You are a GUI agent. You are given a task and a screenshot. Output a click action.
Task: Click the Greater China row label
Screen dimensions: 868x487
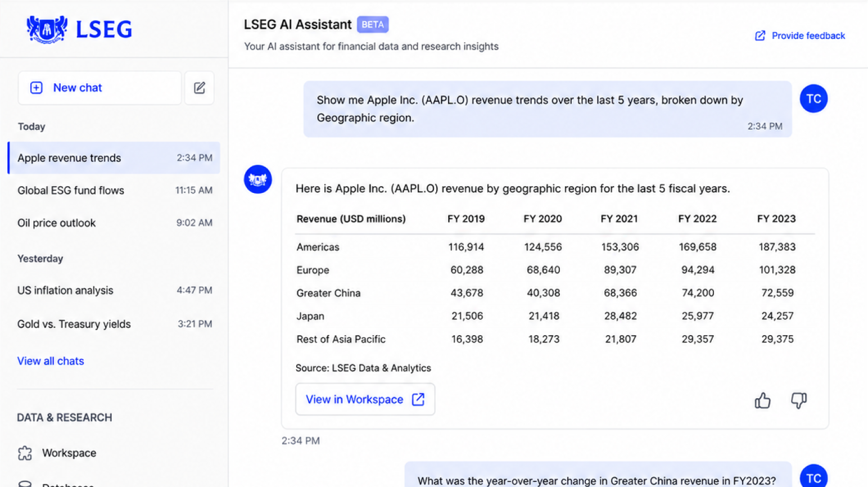point(329,294)
